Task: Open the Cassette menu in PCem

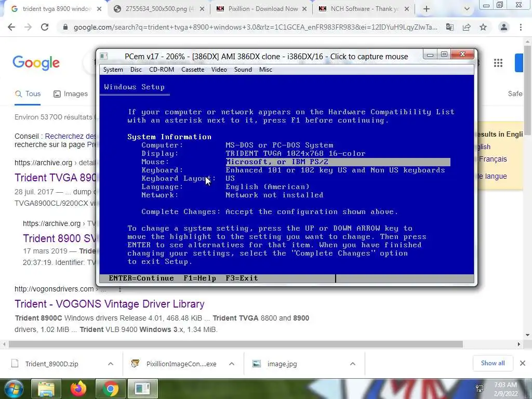Action: [x=193, y=70]
